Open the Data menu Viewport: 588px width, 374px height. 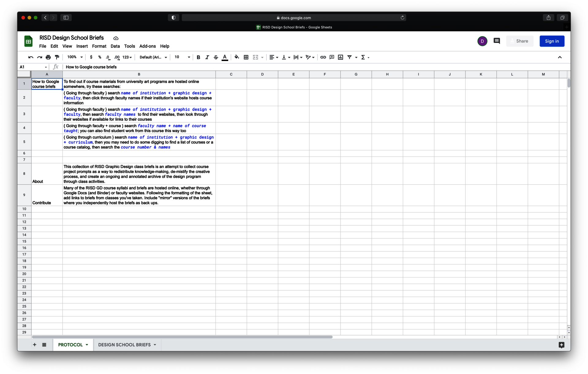click(x=115, y=46)
